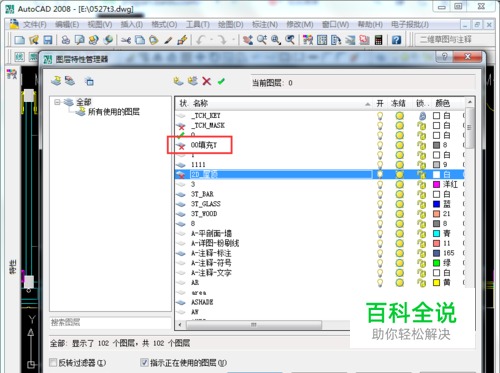Select the _TCH_MASK layer row

point(320,126)
